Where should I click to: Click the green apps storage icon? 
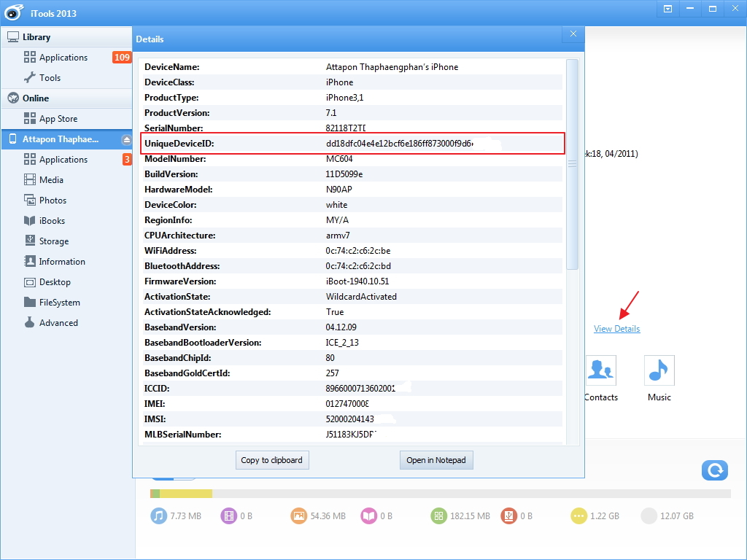tap(438, 516)
